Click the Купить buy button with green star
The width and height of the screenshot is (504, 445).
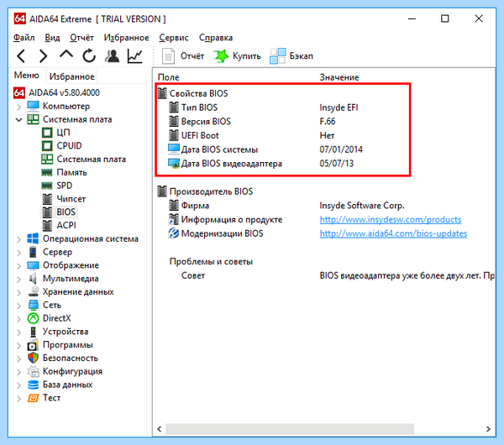pos(237,56)
